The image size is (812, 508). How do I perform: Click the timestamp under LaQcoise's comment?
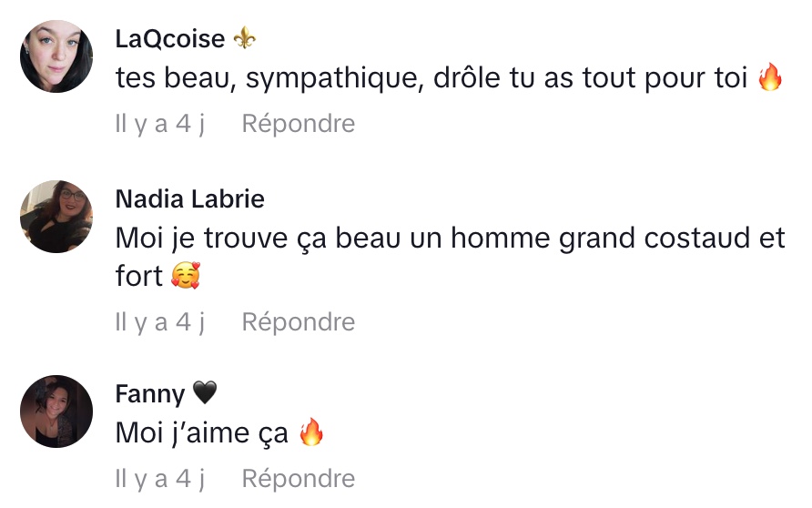[x=159, y=124]
